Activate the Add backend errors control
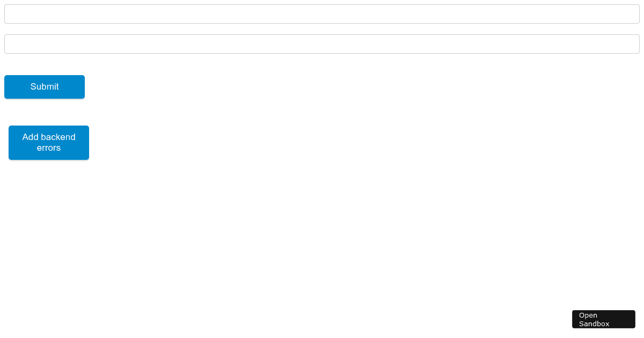 coord(49,143)
